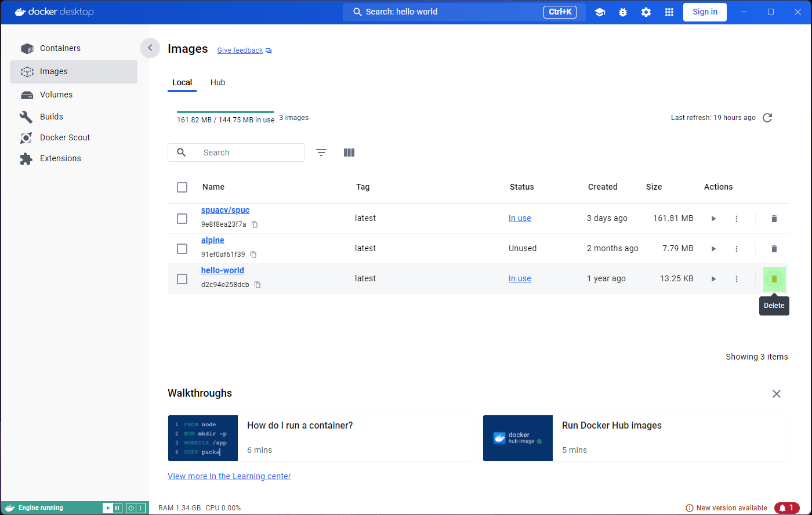Click the In use status for hello-world
This screenshot has height=515, width=812.
[520, 278]
